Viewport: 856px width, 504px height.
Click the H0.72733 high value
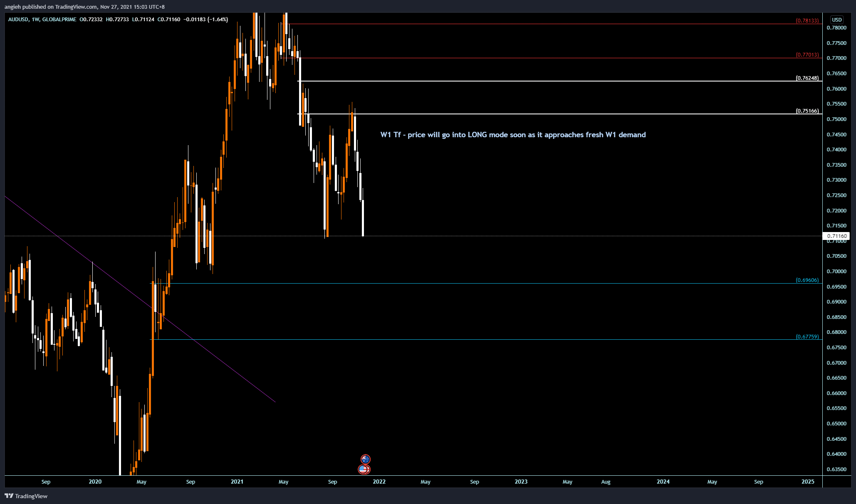[117, 20]
